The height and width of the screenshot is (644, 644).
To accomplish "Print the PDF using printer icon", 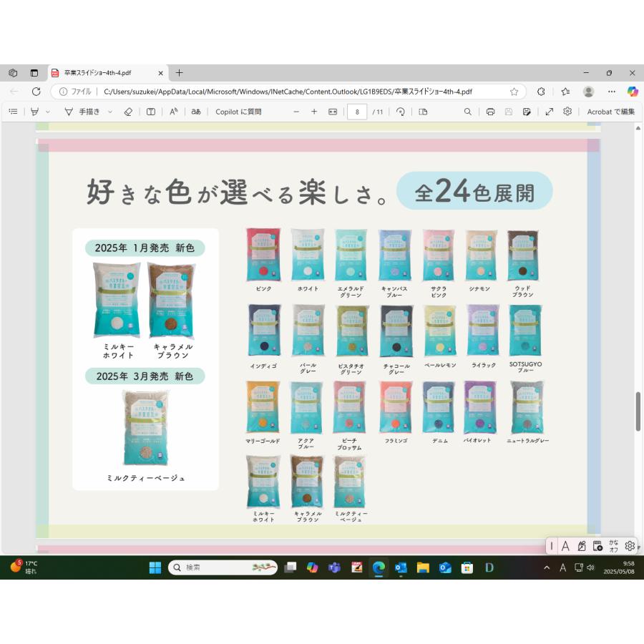I will click(490, 112).
